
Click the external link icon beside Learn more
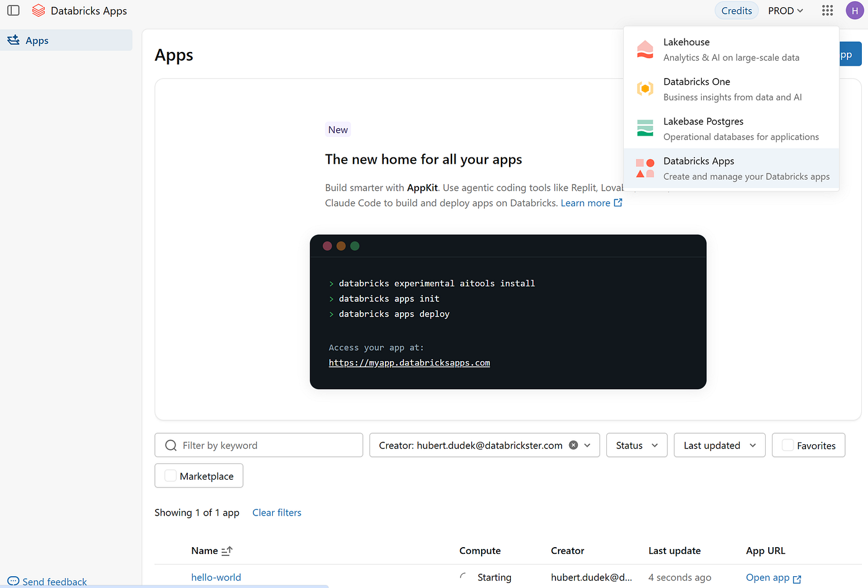[x=618, y=203]
